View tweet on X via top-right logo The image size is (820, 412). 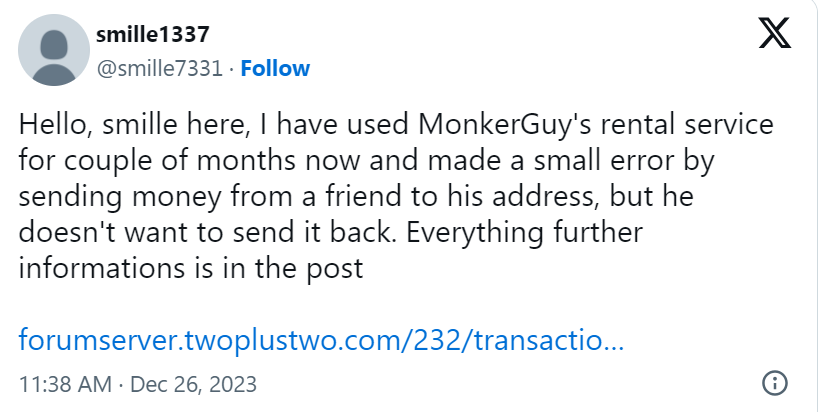click(773, 36)
